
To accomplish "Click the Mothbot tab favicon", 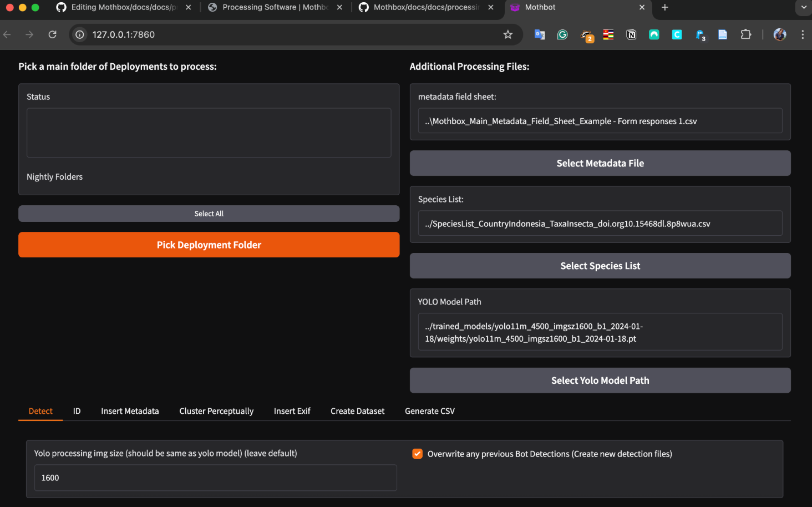I will point(515,7).
